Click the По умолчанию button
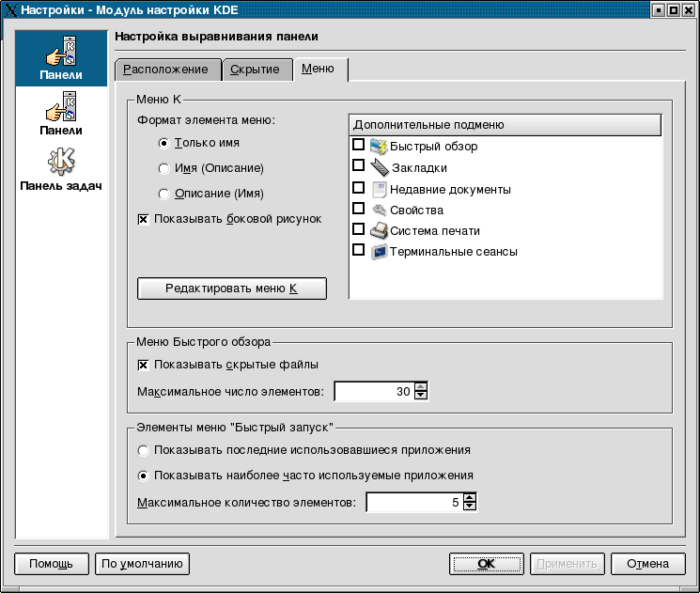 coord(142,564)
